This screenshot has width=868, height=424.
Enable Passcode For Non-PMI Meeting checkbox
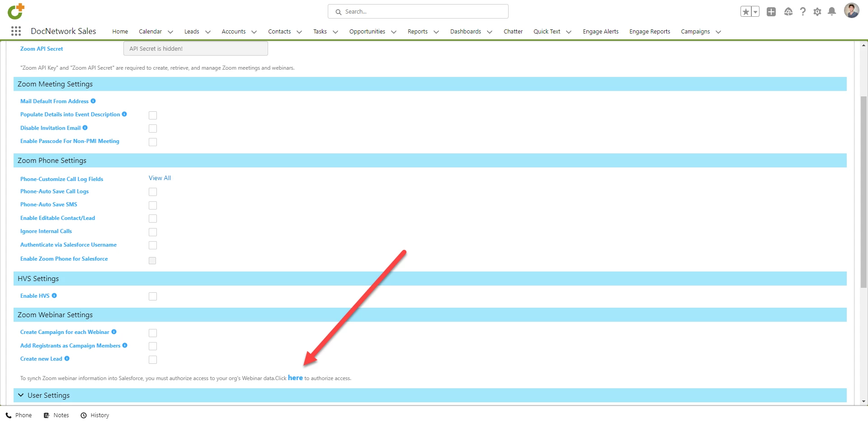coord(153,142)
